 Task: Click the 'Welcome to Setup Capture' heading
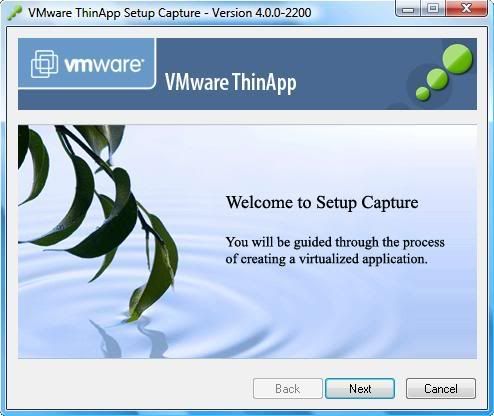tap(322, 202)
